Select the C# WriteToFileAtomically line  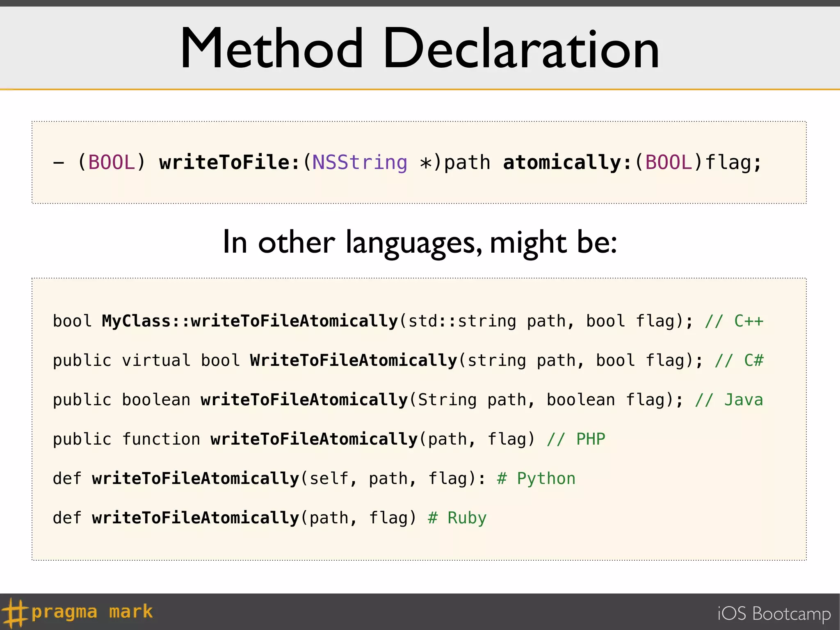408,361
